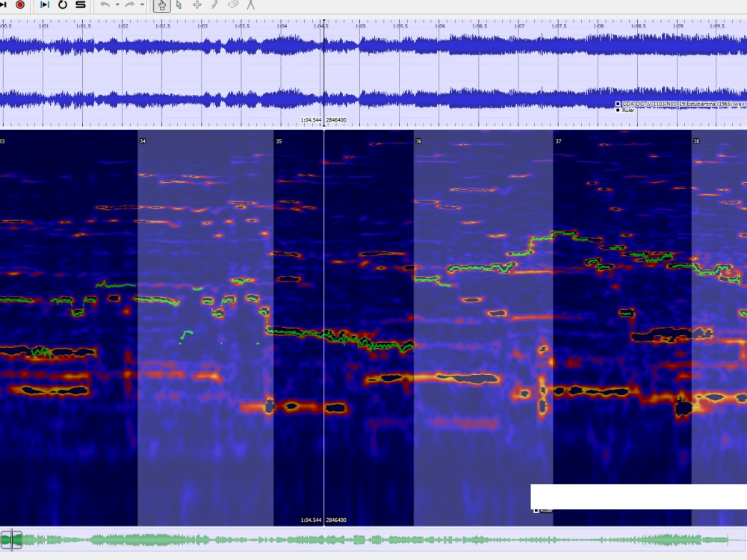Click the 1:03 mark on the time ruler
747x560 pixels.
pyautogui.click(x=202, y=26)
